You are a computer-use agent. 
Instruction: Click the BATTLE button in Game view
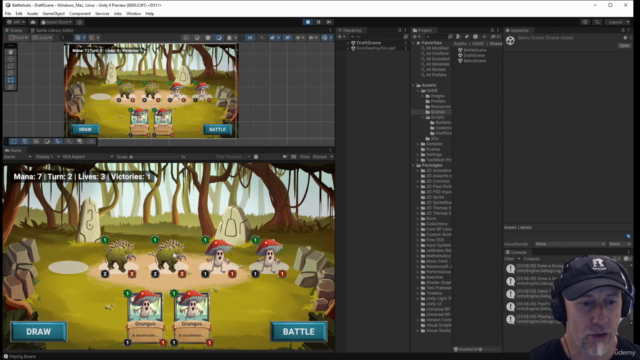coord(299,331)
